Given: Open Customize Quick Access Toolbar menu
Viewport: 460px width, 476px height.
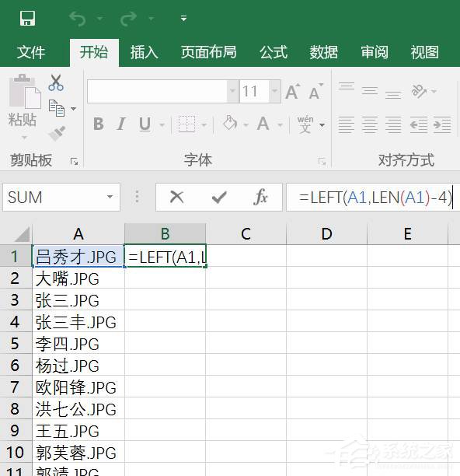Looking at the screenshot, I should coord(183,18).
